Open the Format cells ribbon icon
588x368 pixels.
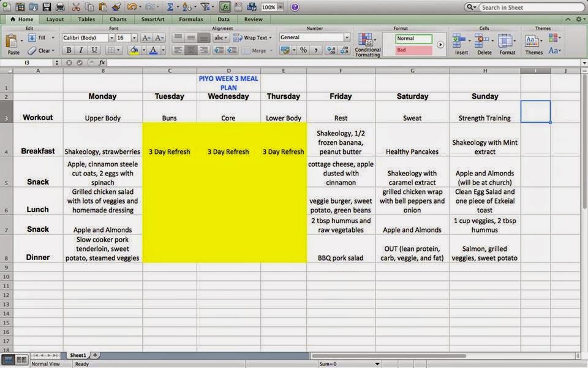click(x=505, y=40)
